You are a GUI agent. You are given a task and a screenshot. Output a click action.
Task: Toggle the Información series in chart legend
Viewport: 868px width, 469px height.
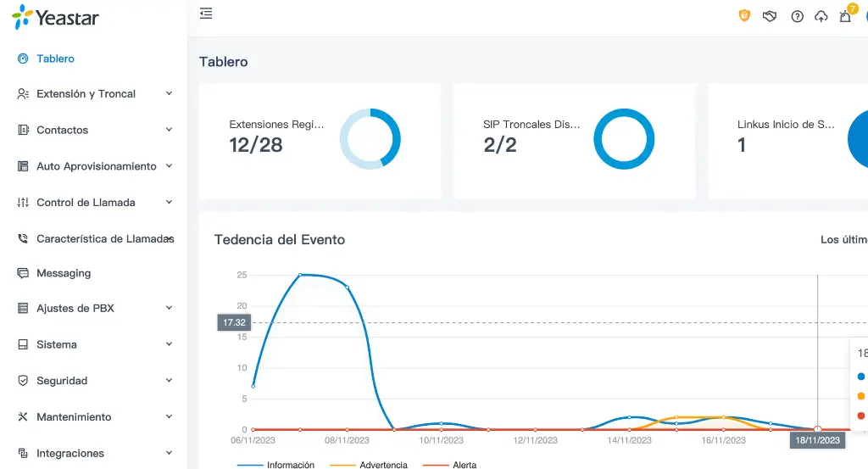tap(276, 465)
